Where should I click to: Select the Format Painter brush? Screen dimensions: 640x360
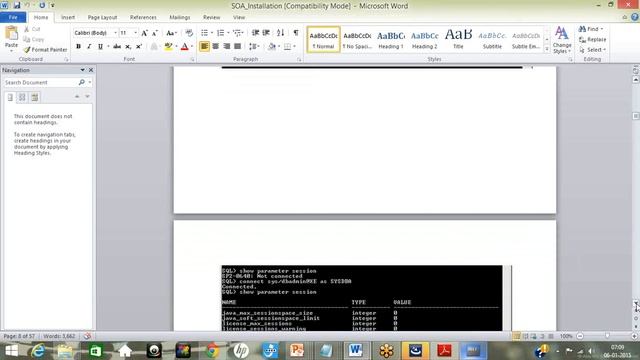[x=27, y=50]
